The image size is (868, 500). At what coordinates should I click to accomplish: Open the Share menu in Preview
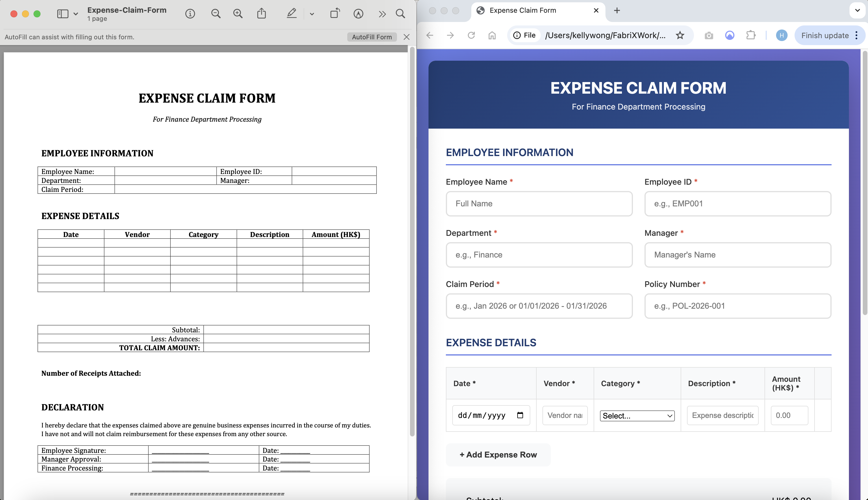pyautogui.click(x=262, y=13)
